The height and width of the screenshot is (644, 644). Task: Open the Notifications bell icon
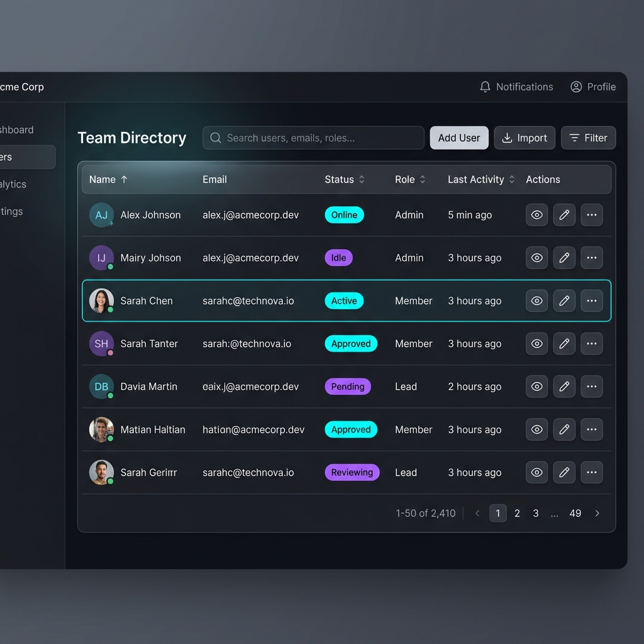tap(485, 87)
